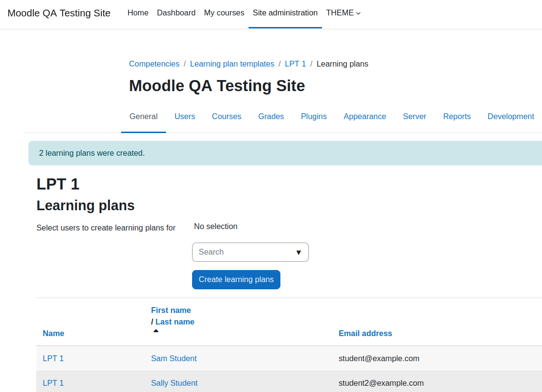
Task: Sort table by Last name
Action: click(175, 322)
